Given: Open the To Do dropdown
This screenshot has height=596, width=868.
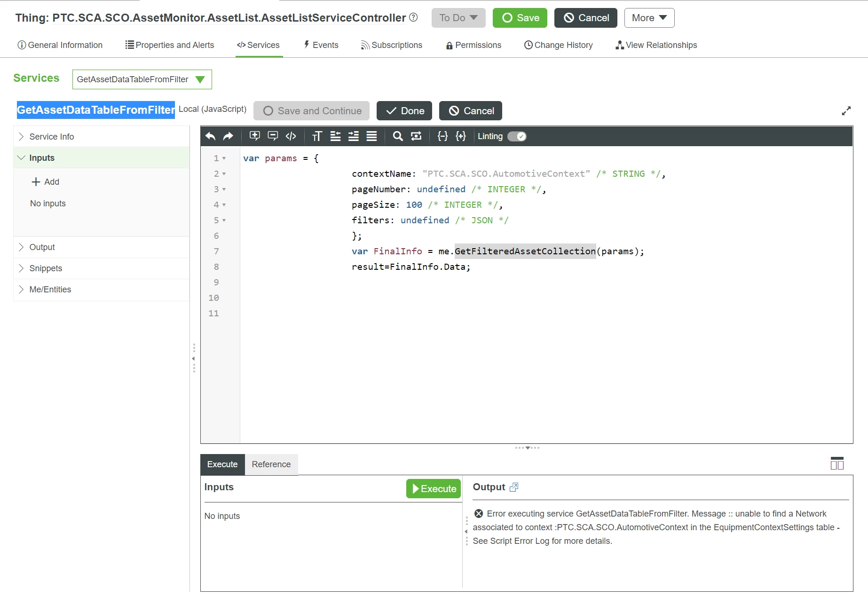Looking at the screenshot, I should click(458, 18).
